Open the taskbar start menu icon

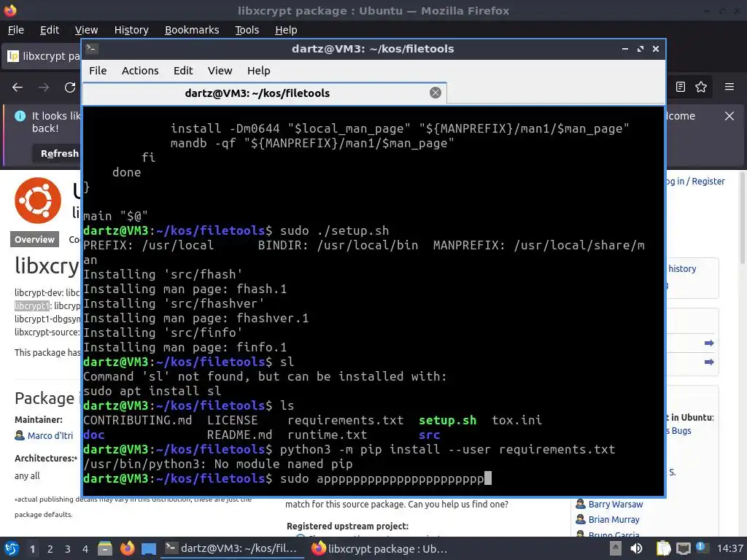click(x=11, y=548)
